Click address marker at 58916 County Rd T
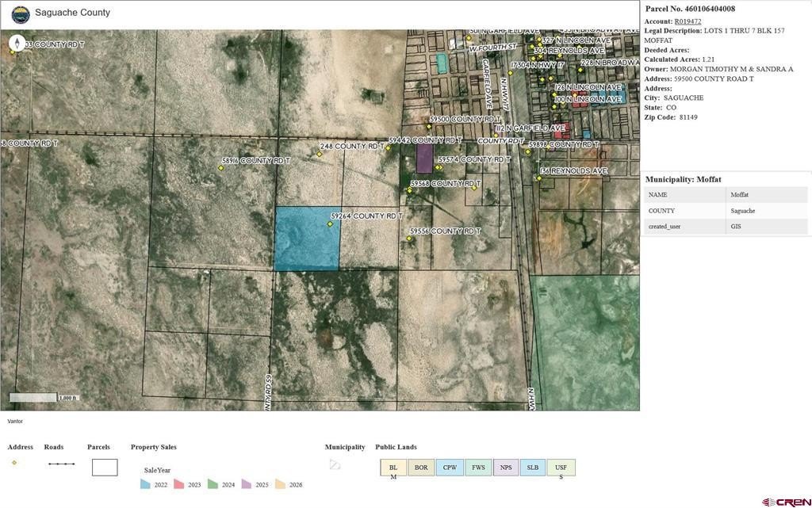 (x=220, y=167)
